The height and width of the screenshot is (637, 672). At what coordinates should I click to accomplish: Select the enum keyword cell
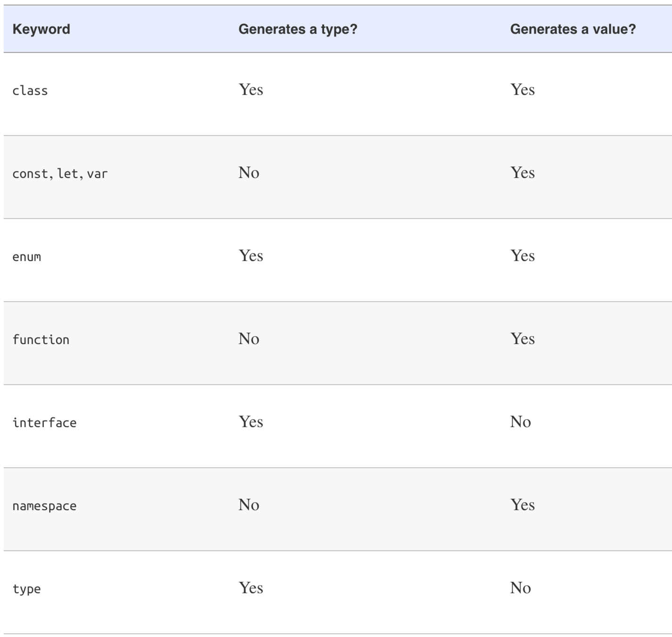coord(26,257)
